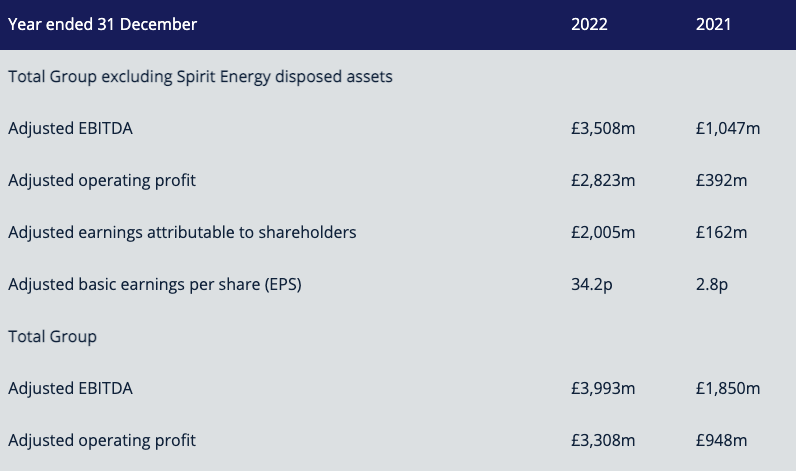The height and width of the screenshot is (471, 796).
Task: Click 'Adjusted earnings attributable to shareholders' label
Action: pyautogui.click(x=182, y=232)
